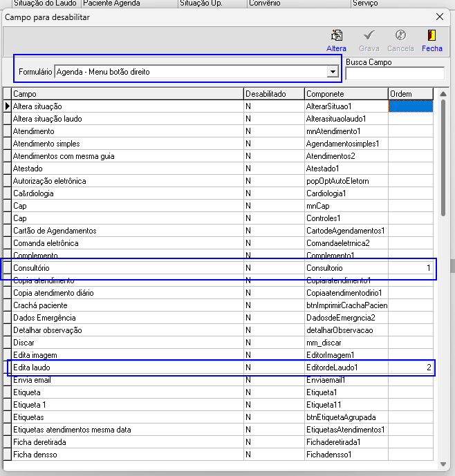The image size is (455, 476).
Task: Select the 'Atendimento' field row
Action: click(218, 131)
